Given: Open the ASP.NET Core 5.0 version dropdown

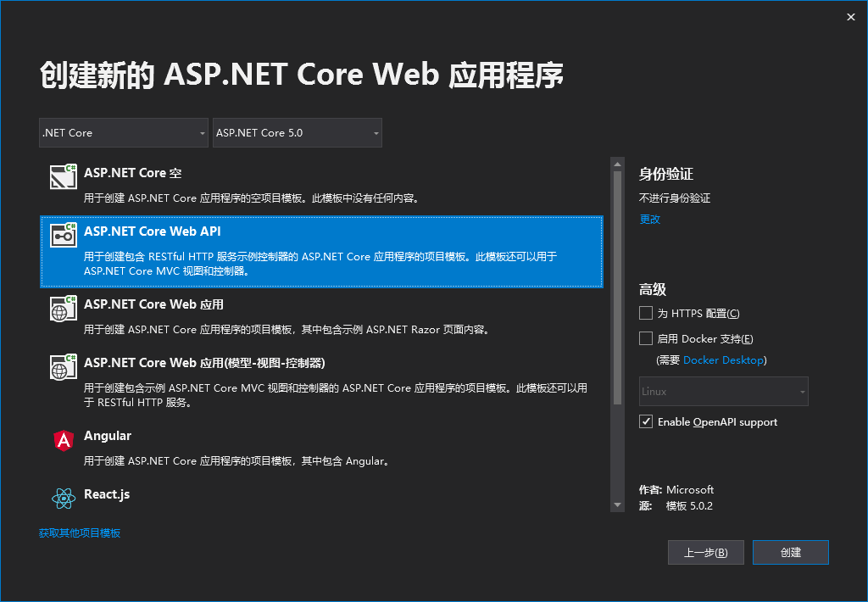Looking at the screenshot, I should [x=298, y=132].
